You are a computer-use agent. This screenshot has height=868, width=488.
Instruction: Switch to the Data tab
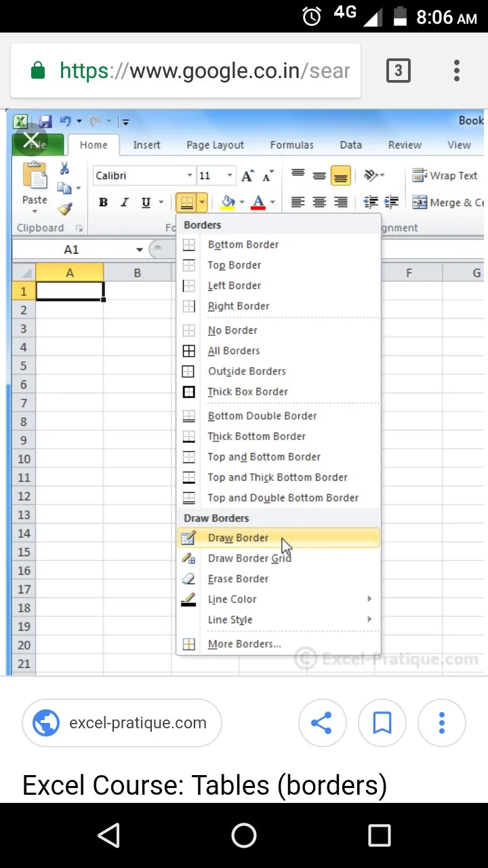tap(350, 144)
